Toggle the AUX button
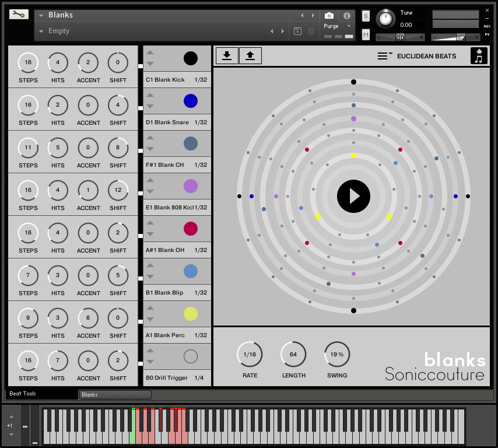Image resolution: width=498 pixels, height=448 pixels. point(487,26)
